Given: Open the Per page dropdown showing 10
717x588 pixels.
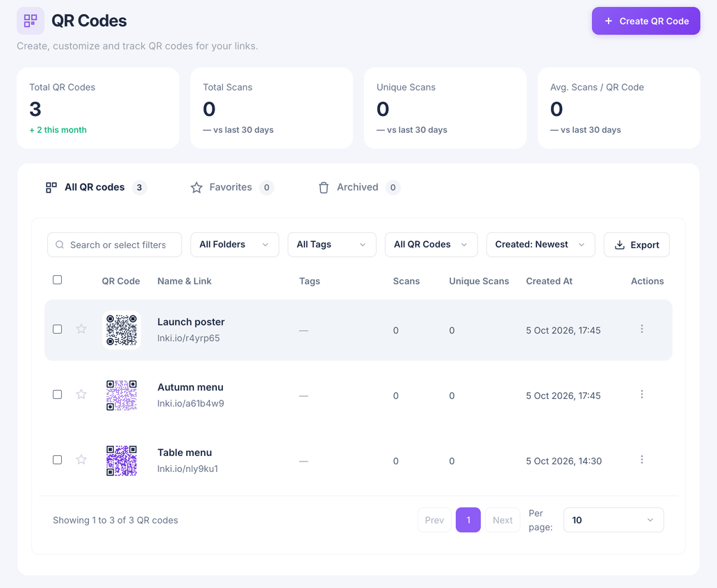Looking at the screenshot, I should [x=613, y=520].
